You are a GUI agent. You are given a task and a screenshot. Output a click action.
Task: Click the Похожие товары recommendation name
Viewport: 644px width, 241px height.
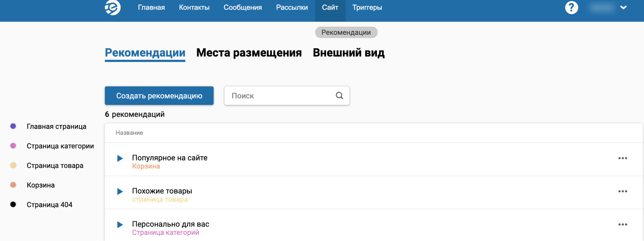click(x=162, y=191)
